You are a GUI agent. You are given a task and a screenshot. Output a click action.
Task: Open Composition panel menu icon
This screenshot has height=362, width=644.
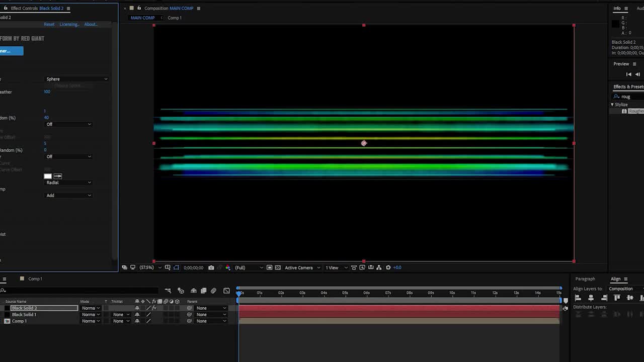click(x=198, y=8)
